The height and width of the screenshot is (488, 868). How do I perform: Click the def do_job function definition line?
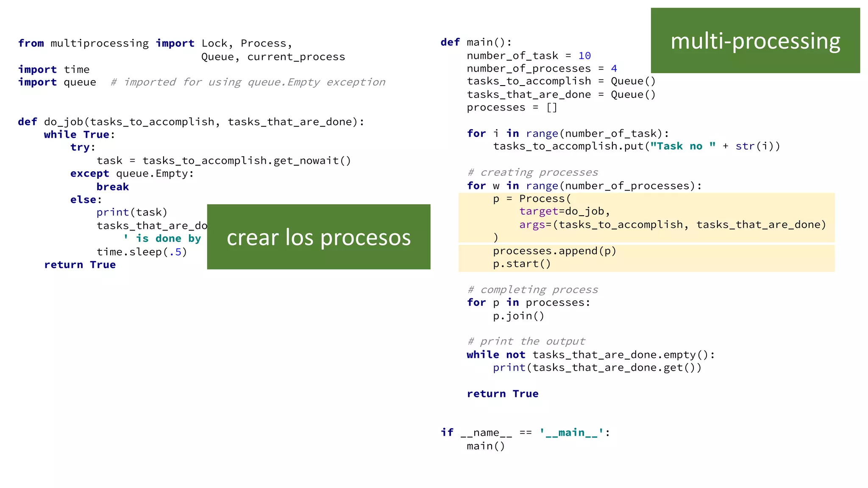(x=191, y=122)
